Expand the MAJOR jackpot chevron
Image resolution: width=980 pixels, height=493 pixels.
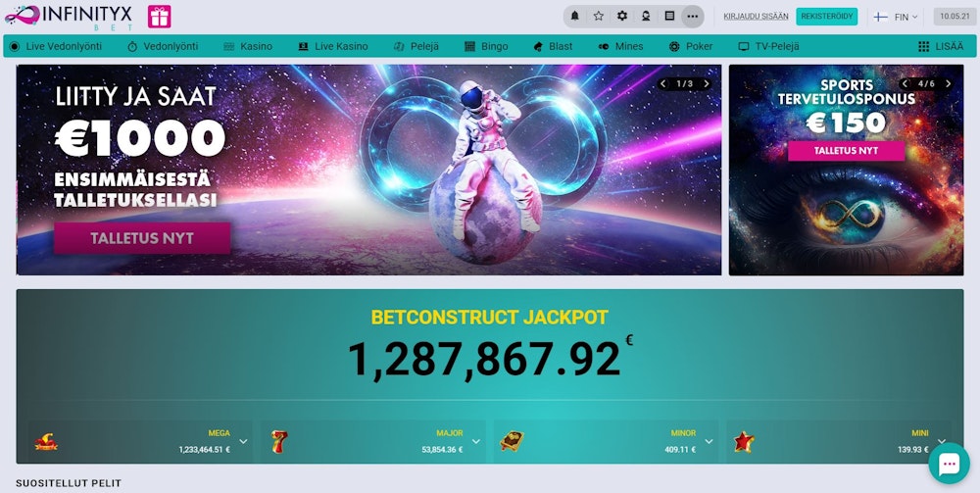(476, 442)
